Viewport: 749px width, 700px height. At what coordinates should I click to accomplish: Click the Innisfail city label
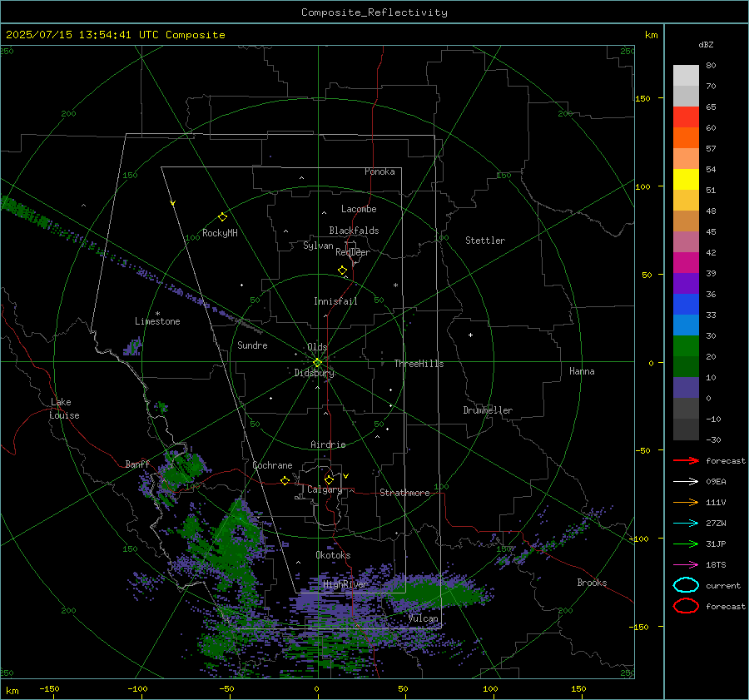tap(335, 301)
